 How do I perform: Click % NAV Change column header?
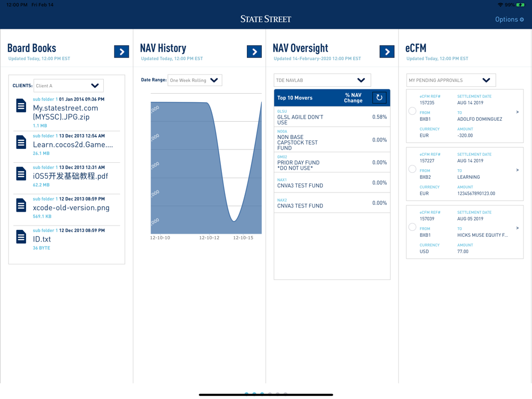353,98
